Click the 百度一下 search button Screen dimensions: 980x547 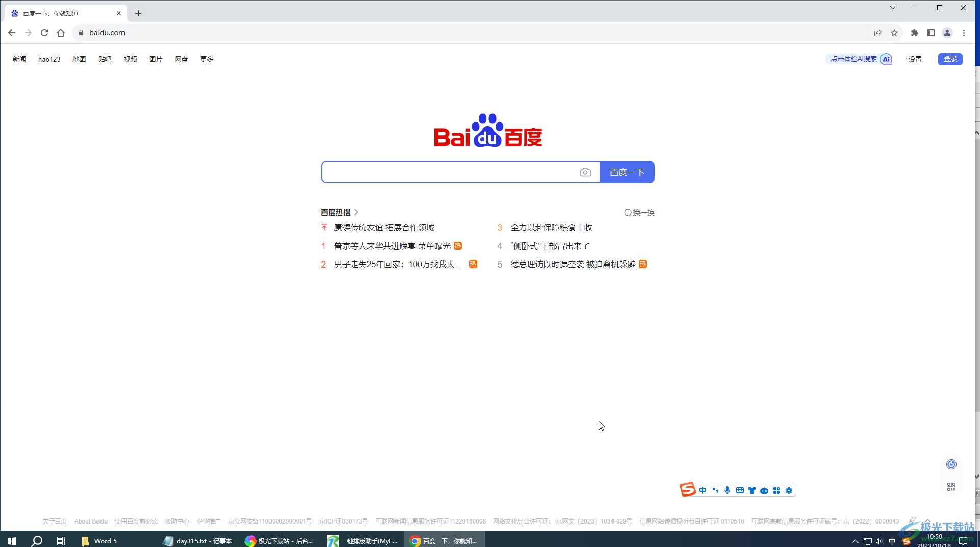(627, 172)
